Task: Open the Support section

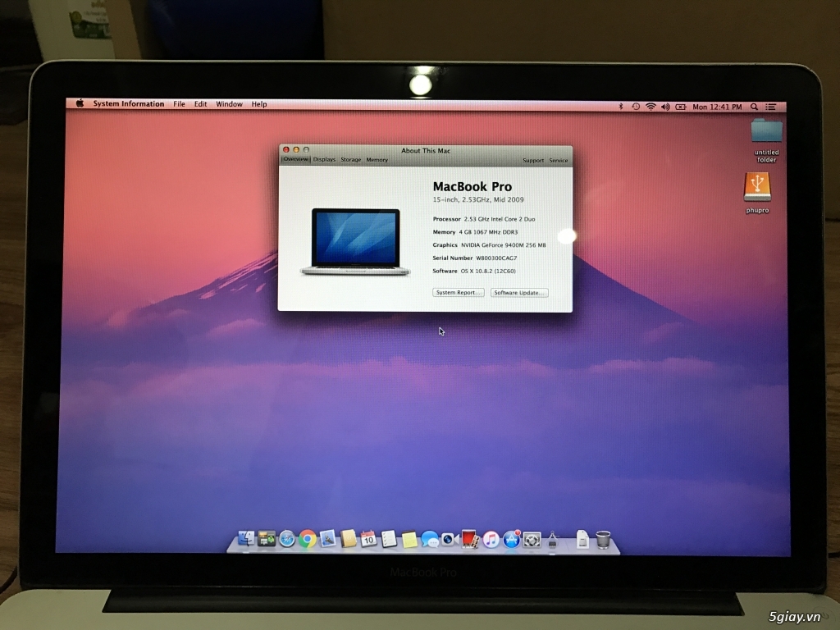Action: tap(533, 160)
